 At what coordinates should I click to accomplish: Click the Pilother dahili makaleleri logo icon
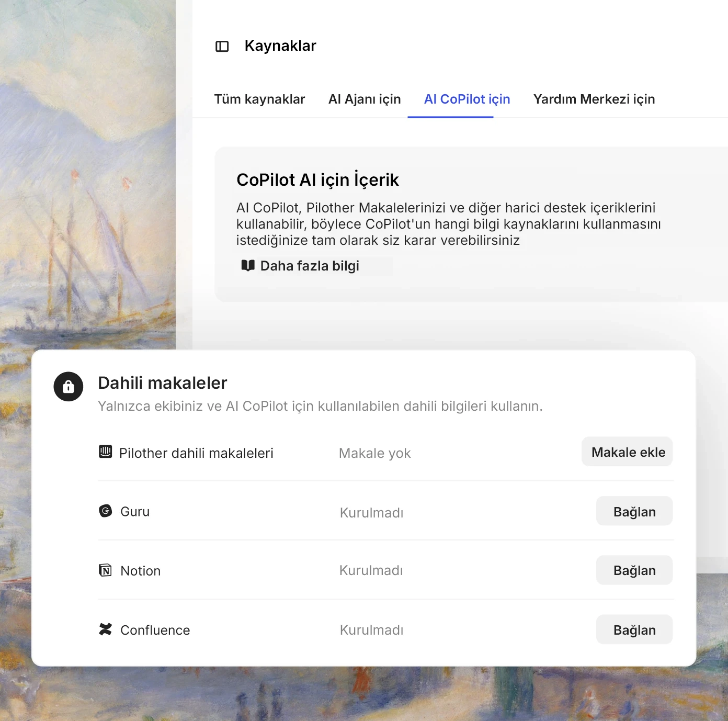[x=106, y=452]
